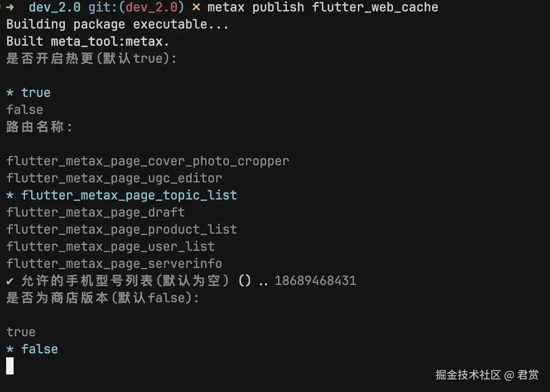Image resolution: width=550 pixels, height=392 pixels.
Task: Click the 掘金技术社区 @ 君赏 watermark
Action: (487, 375)
